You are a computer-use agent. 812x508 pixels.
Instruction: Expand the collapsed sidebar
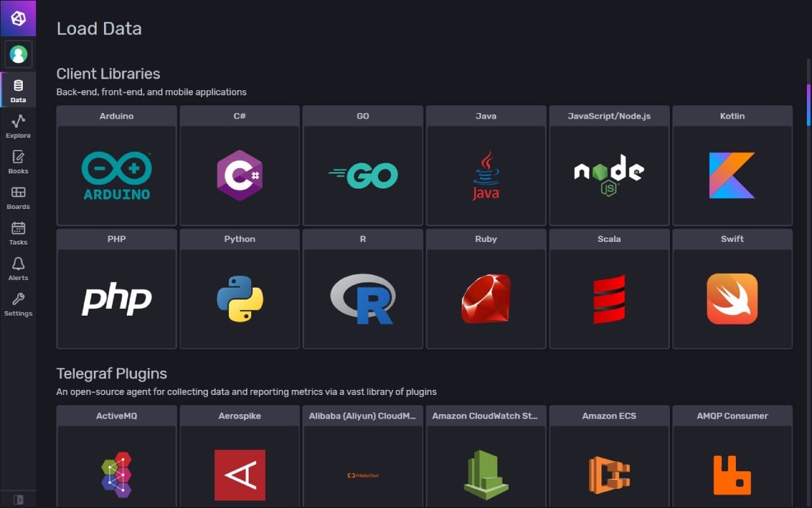[x=18, y=499]
